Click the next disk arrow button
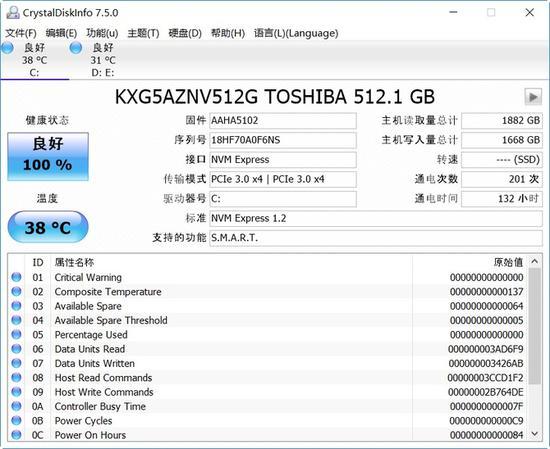Image resolution: width=550 pixels, height=449 pixels. coord(533,97)
